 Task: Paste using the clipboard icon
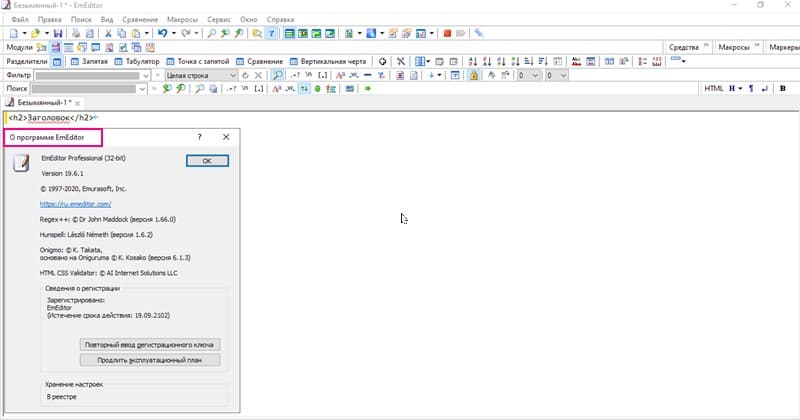point(136,33)
